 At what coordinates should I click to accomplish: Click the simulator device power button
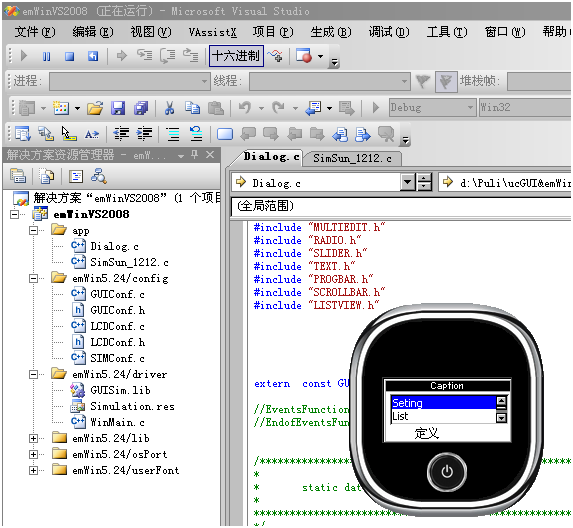coord(447,472)
